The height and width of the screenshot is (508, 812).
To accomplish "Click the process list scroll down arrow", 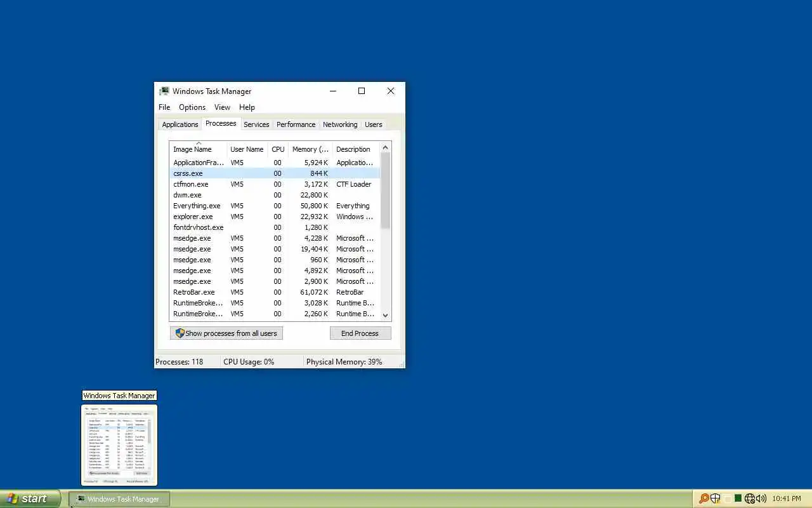I will tap(385, 315).
